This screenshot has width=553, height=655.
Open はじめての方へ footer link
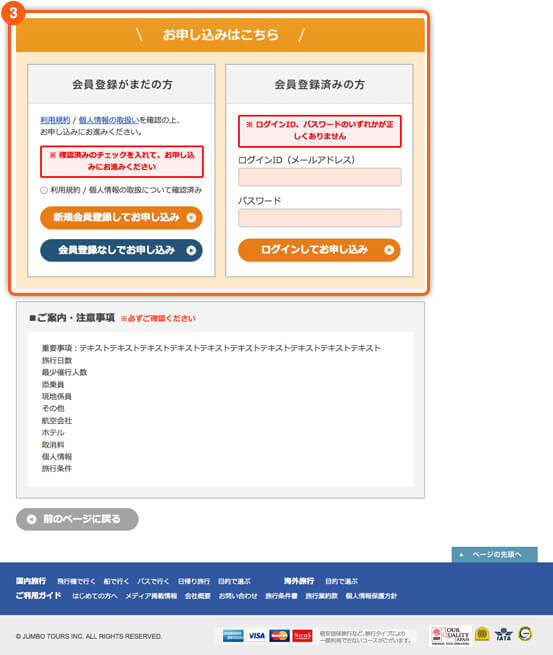[95, 596]
